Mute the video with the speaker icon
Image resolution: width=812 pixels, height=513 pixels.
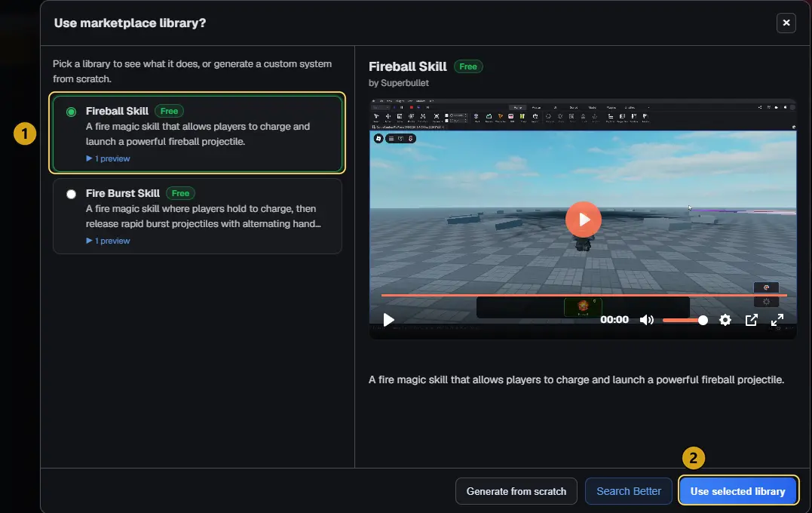tap(646, 320)
